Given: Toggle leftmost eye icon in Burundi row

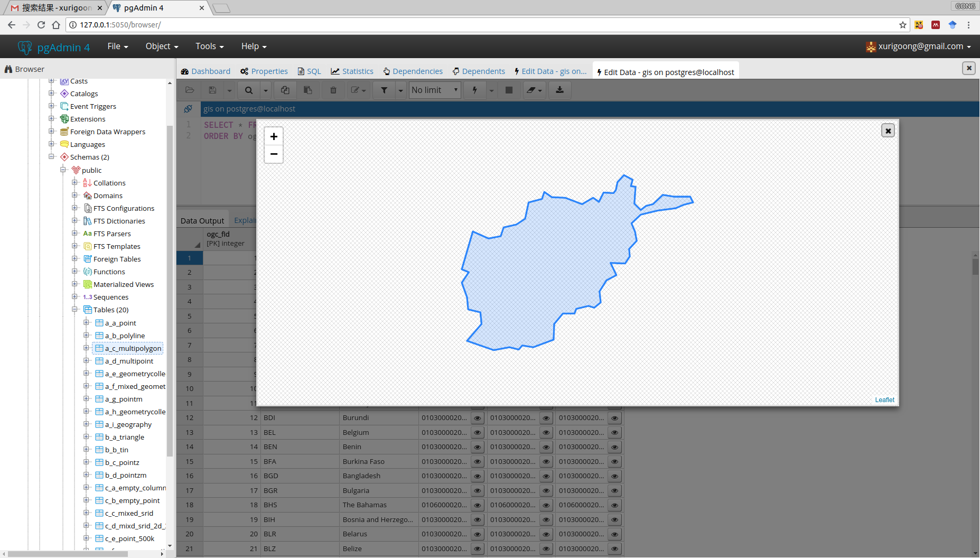Looking at the screenshot, I should click(478, 418).
